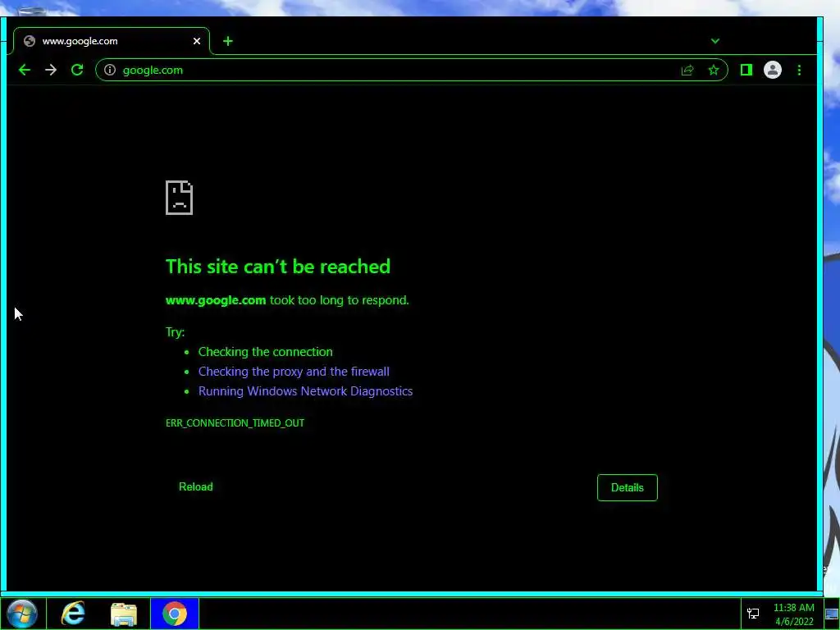Open the taskbar clock showing 11:38 AM
This screenshot has width=840, height=630.
coord(794,614)
